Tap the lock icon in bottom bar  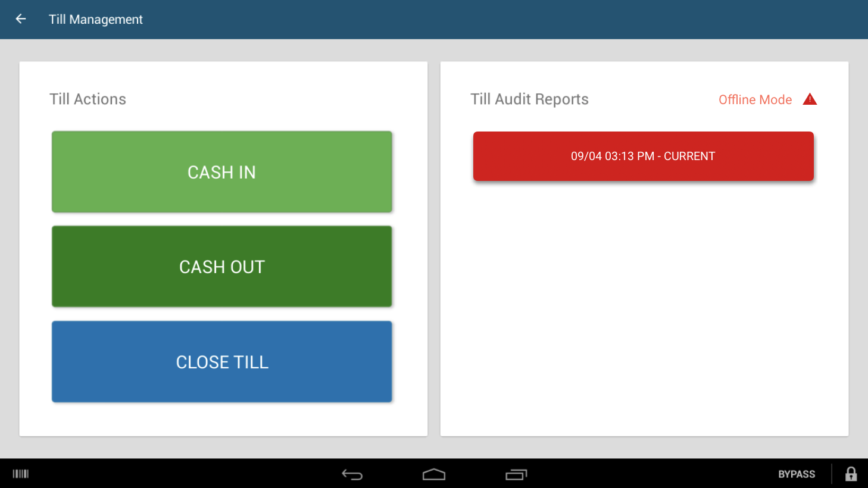tap(851, 474)
